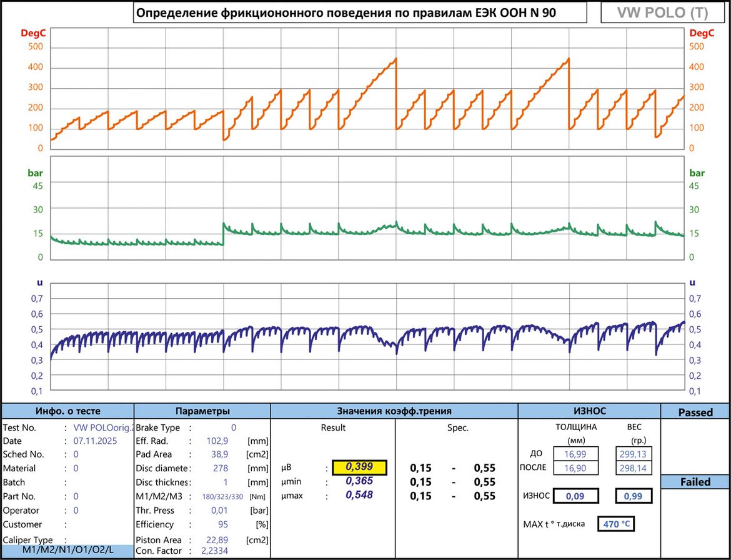Click the max disc temperature cell '470 °C'
Image resolution: width=731 pixels, height=560 pixels.
tap(616, 524)
